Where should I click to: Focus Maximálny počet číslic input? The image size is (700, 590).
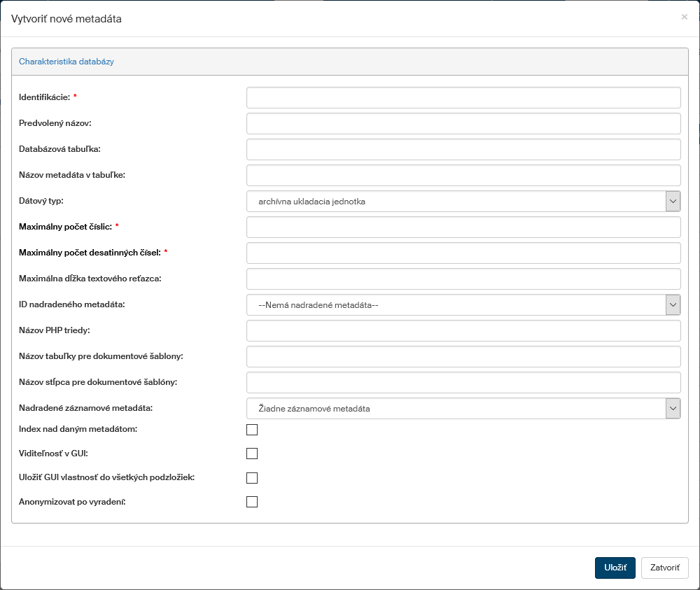[463, 227]
